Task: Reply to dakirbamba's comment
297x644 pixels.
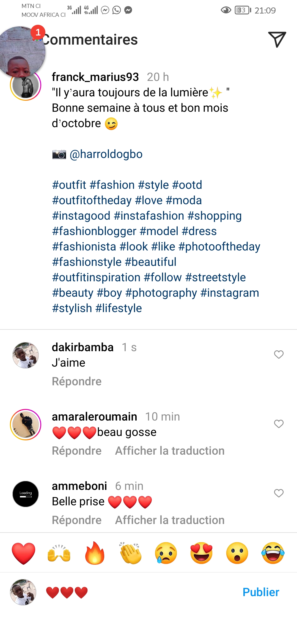Action: pyautogui.click(x=77, y=381)
